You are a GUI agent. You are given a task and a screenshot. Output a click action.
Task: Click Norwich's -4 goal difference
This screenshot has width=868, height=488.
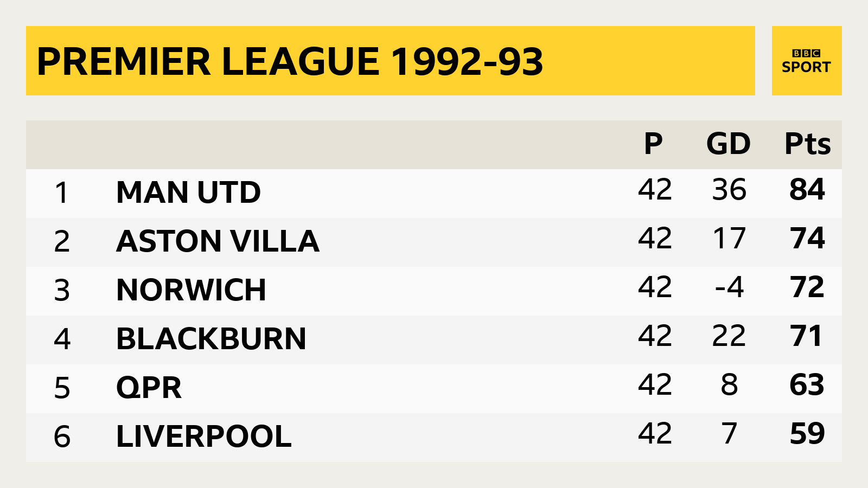click(729, 287)
